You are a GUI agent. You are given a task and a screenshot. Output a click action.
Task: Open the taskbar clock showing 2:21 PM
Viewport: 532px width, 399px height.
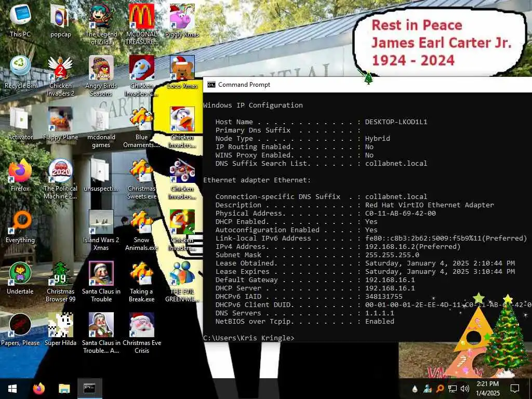[x=488, y=389]
